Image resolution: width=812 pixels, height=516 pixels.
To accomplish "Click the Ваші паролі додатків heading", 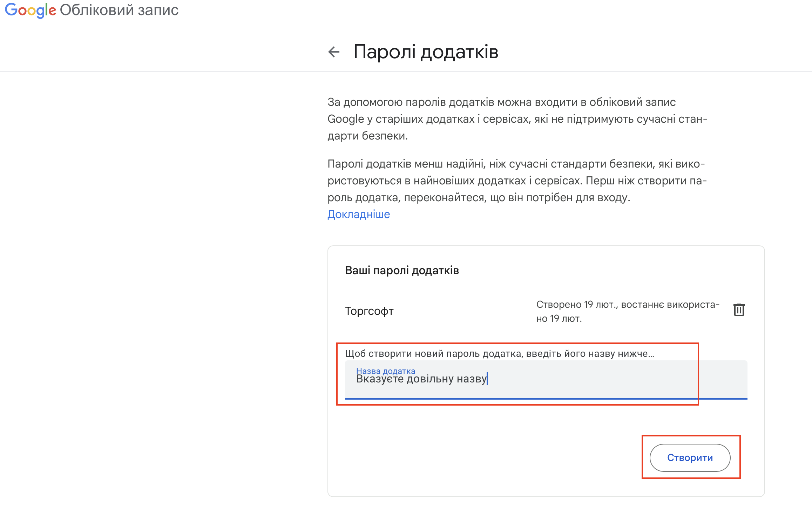I will tap(402, 270).
